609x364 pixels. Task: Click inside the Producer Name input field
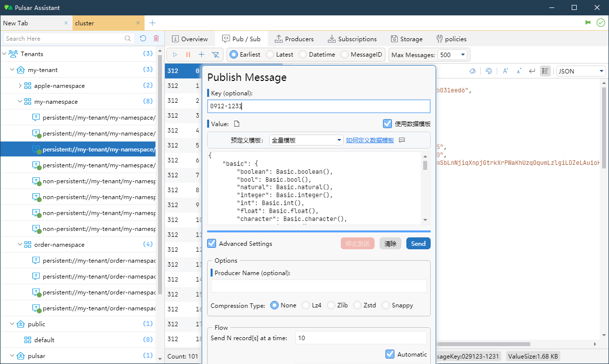(318, 286)
